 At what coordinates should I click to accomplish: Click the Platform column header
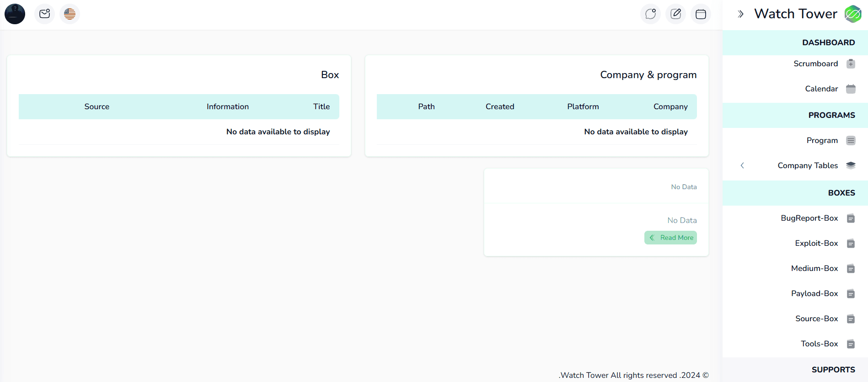(x=583, y=106)
